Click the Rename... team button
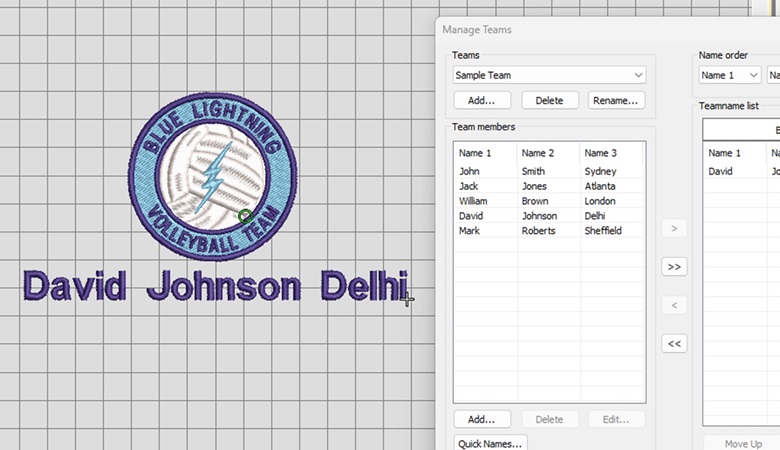The height and width of the screenshot is (450, 780). [616, 100]
